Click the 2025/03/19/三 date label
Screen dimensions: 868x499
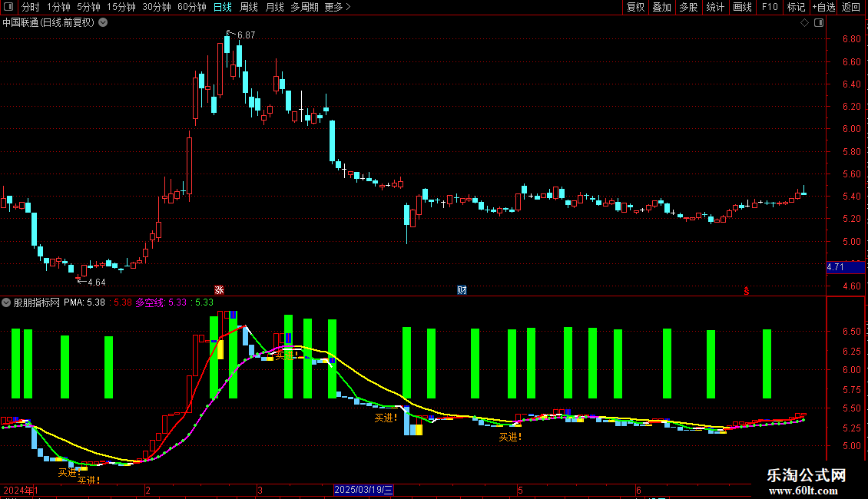point(363,490)
